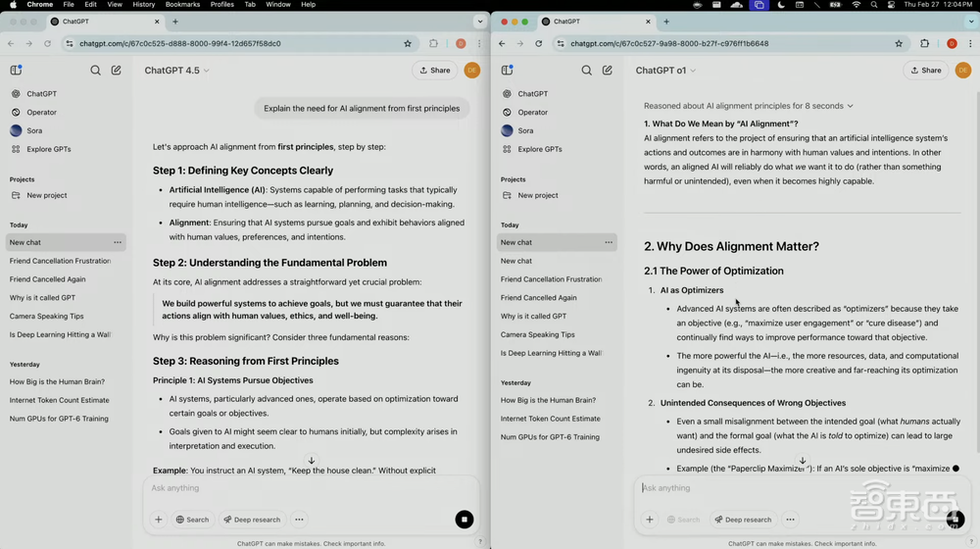Expand the Reasoned for 8 seconds details
Image resolution: width=980 pixels, height=549 pixels.
pyautogui.click(x=748, y=106)
